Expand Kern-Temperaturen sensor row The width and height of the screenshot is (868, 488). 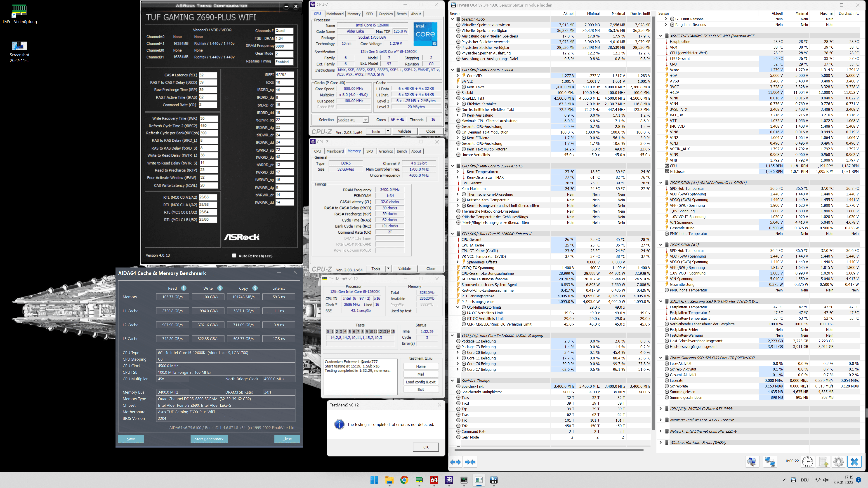(458, 172)
